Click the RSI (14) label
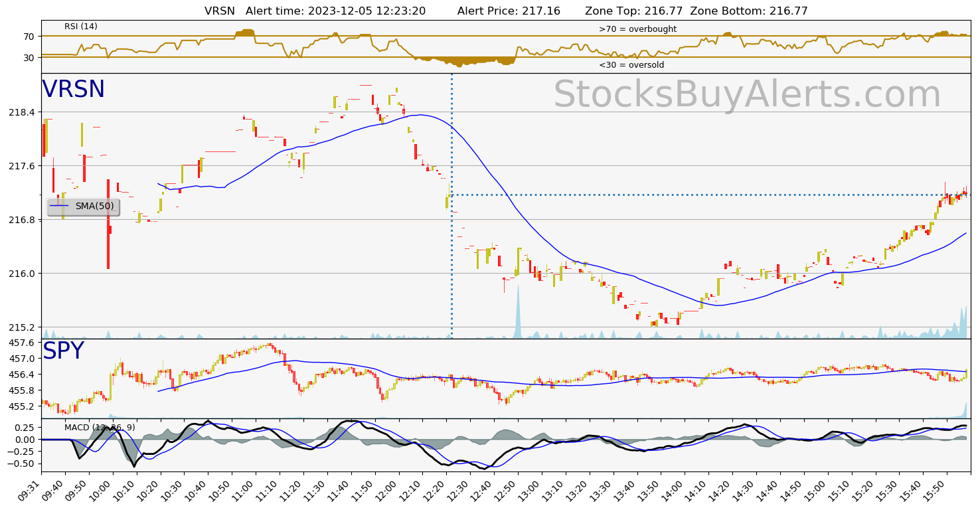The height and width of the screenshot is (510, 980). [x=81, y=27]
